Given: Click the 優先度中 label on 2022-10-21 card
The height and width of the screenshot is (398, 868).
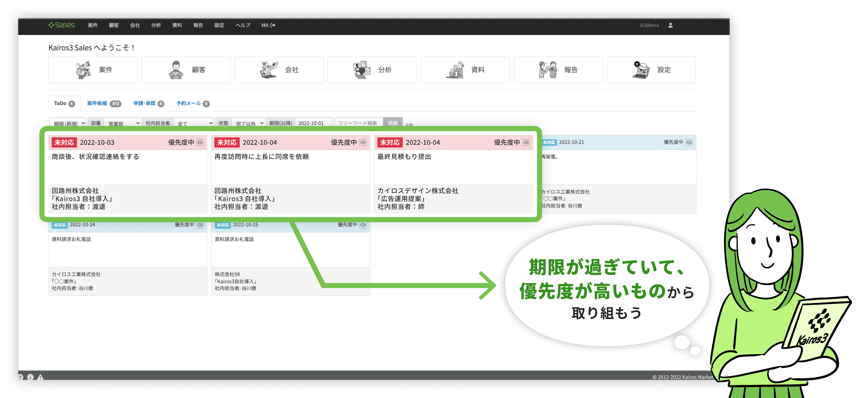Looking at the screenshot, I should (x=673, y=142).
